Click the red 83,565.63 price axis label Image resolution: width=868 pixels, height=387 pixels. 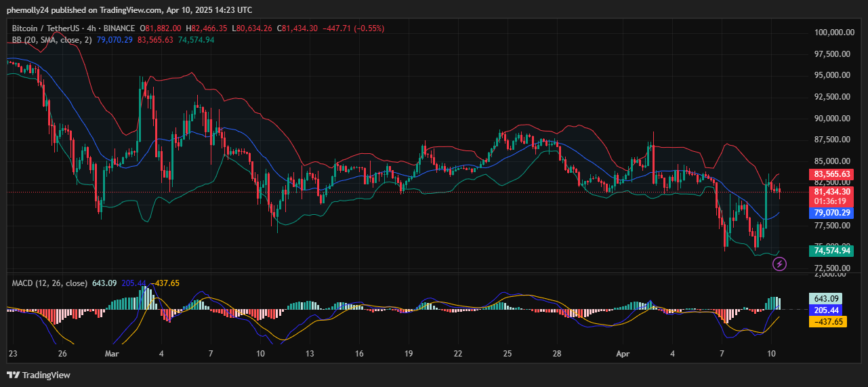pos(831,174)
